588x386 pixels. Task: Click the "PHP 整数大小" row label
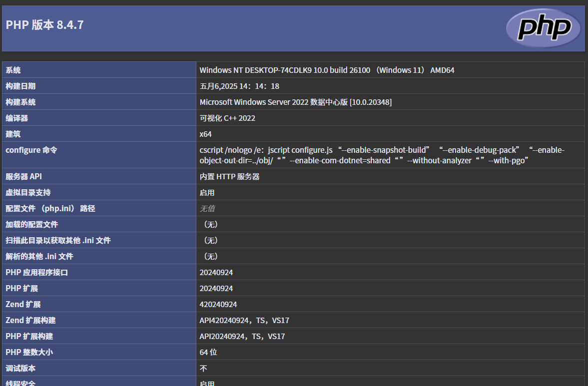pos(29,352)
